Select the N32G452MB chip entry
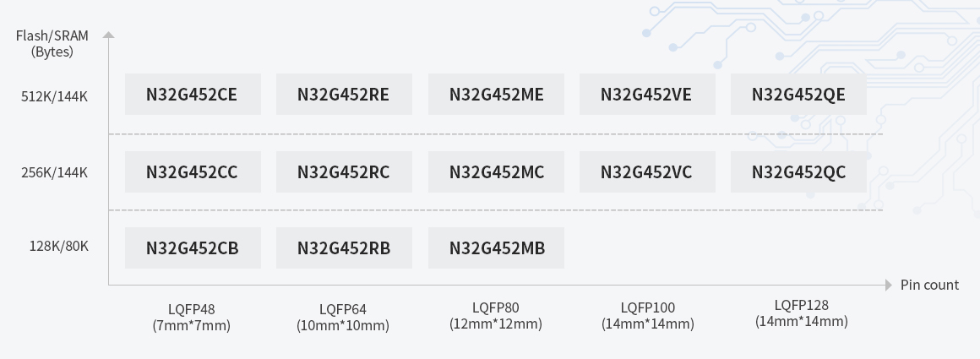Viewport: 980px width, 359px height. pos(496,248)
